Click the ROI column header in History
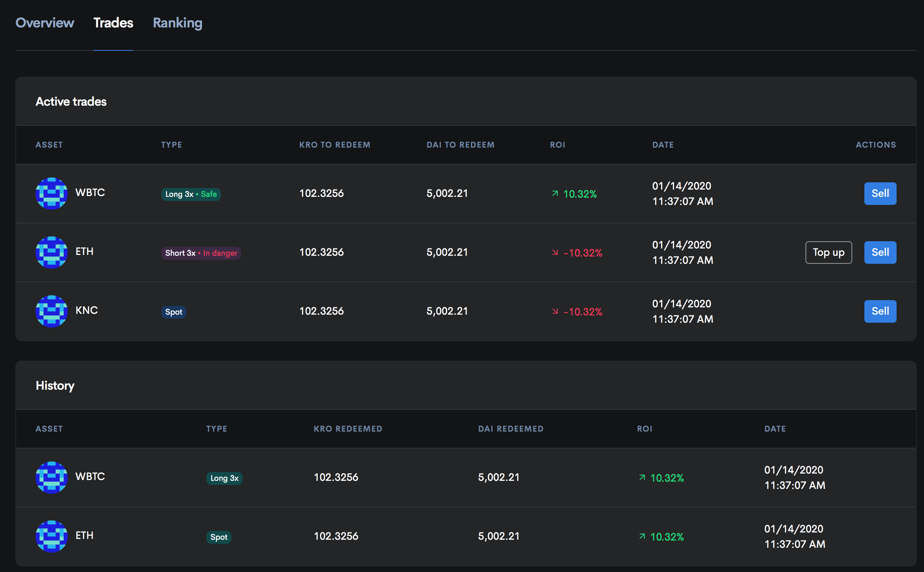 [645, 429]
